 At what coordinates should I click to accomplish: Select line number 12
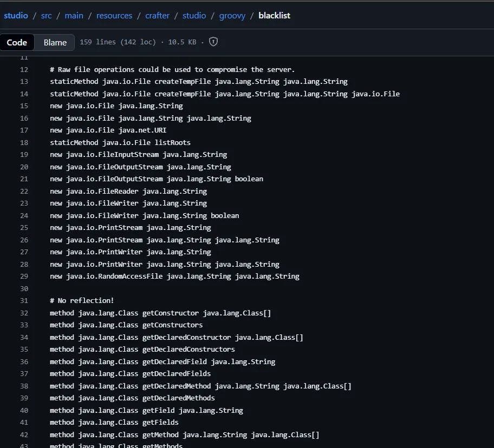coord(24,70)
